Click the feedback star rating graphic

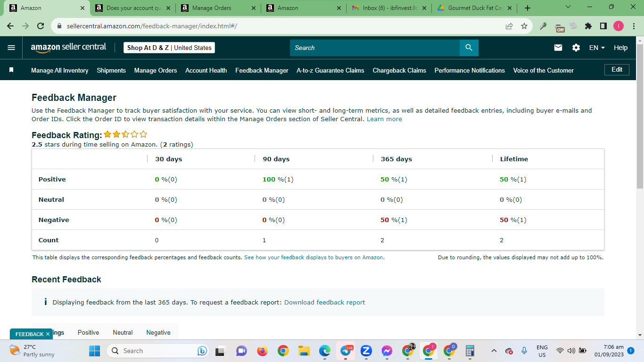(x=125, y=134)
